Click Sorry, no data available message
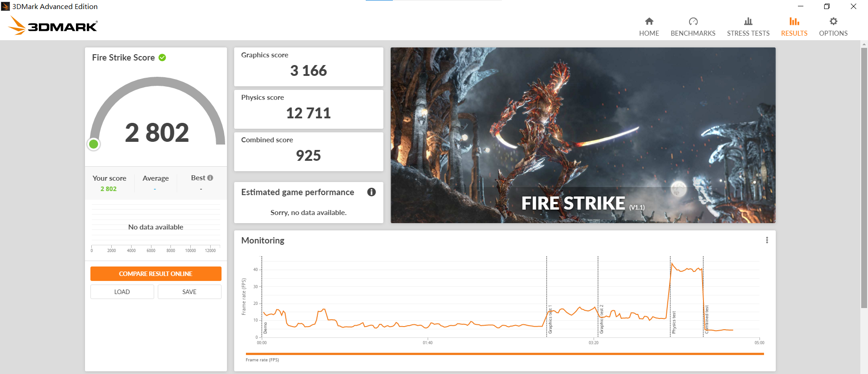The width and height of the screenshot is (868, 374). pyautogui.click(x=308, y=213)
